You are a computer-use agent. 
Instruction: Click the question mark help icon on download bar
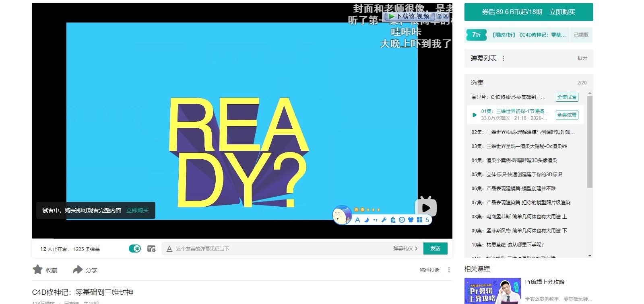pos(439,16)
